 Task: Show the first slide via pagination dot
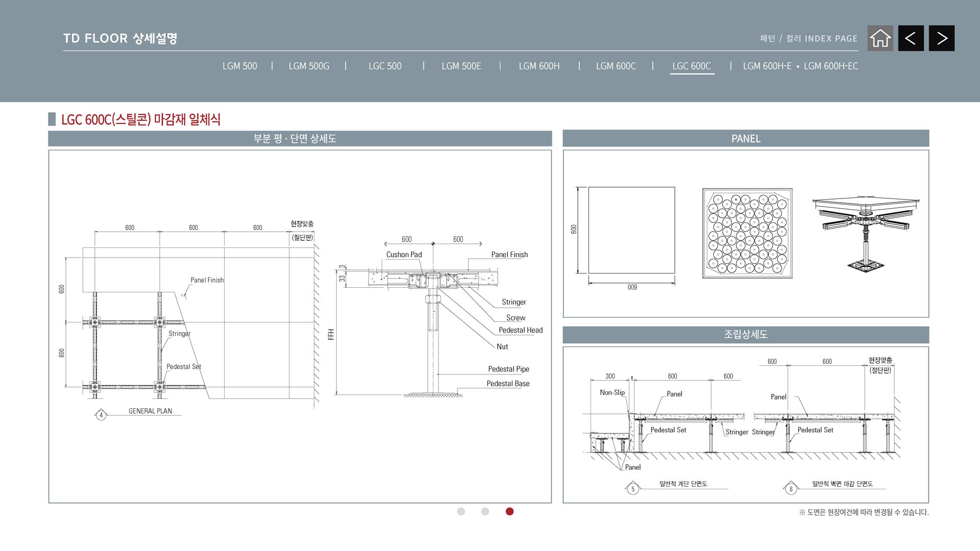pyautogui.click(x=461, y=511)
